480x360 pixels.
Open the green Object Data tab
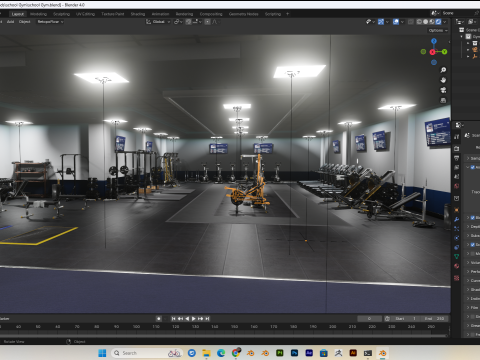(457, 257)
